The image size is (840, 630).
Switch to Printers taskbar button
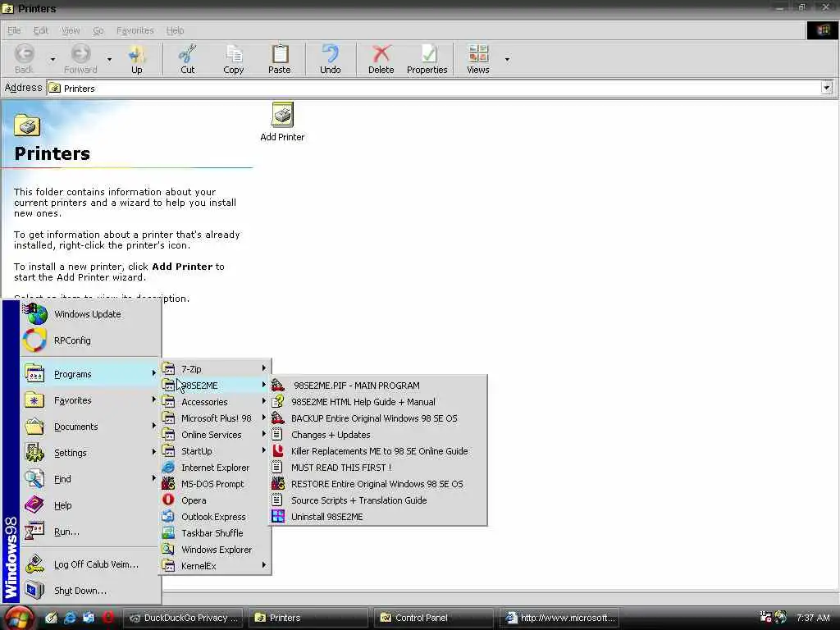pyautogui.click(x=308, y=618)
